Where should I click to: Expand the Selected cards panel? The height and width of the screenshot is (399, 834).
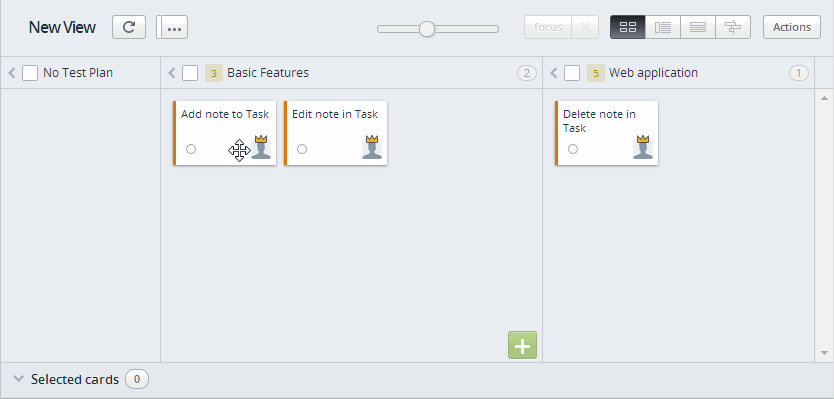[x=19, y=379]
